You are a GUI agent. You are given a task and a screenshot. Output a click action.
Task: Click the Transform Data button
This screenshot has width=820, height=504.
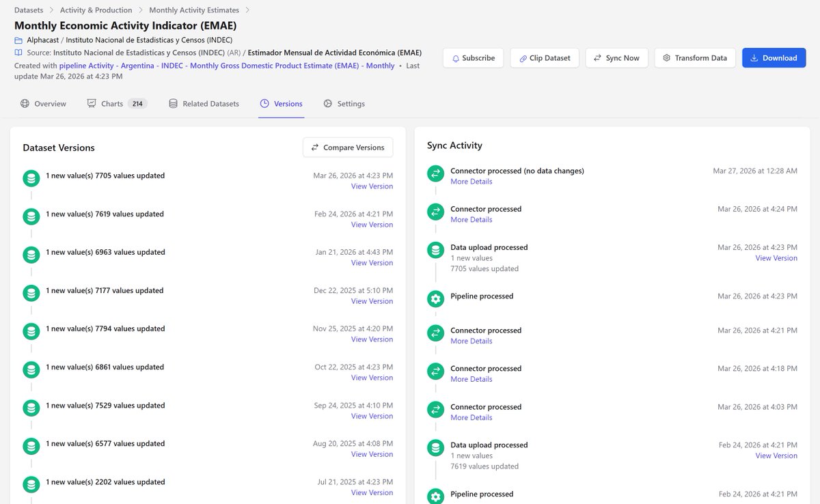tap(695, 58)
